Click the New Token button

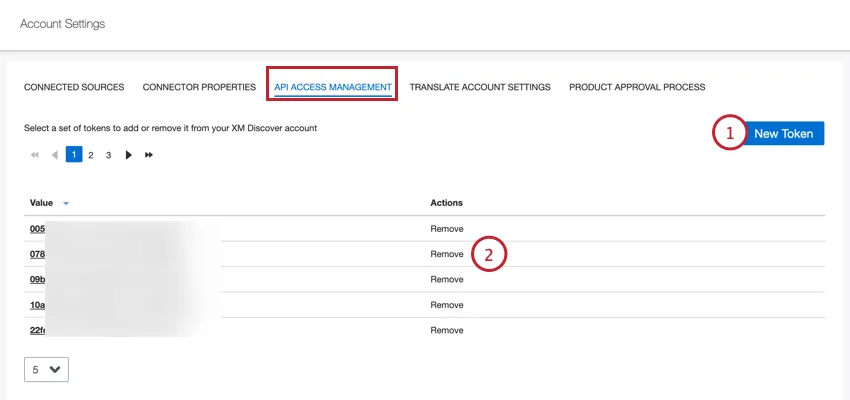(x=783, y=133)
